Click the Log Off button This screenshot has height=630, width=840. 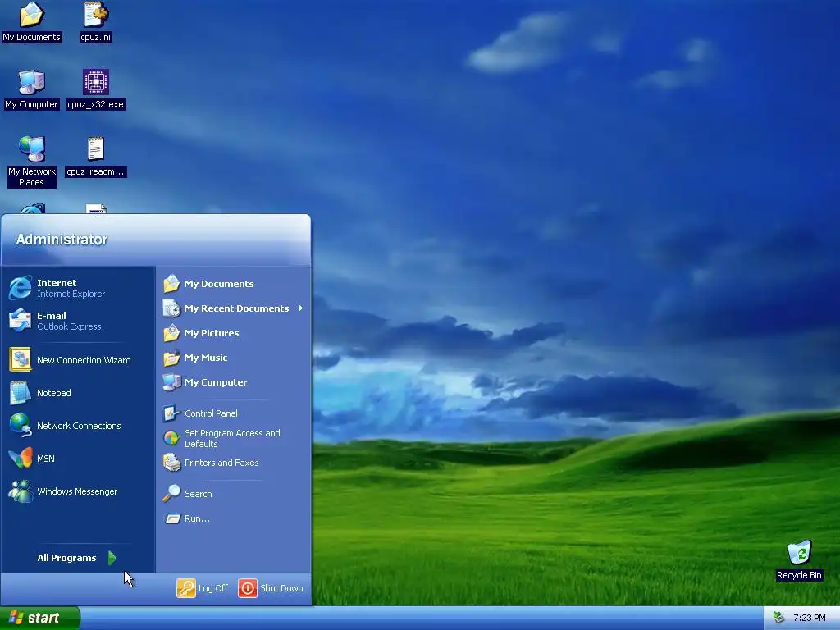pyautogui.click(x=203, y=587)
